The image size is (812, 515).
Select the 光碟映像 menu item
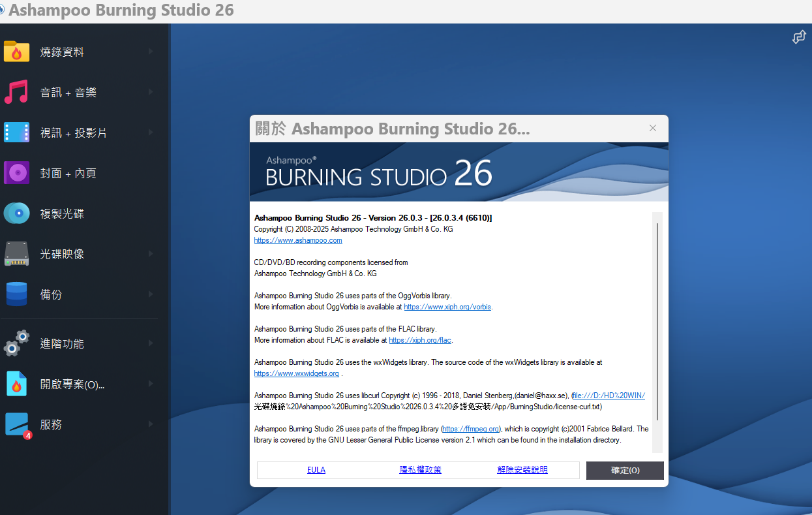[x=80, y=254]
